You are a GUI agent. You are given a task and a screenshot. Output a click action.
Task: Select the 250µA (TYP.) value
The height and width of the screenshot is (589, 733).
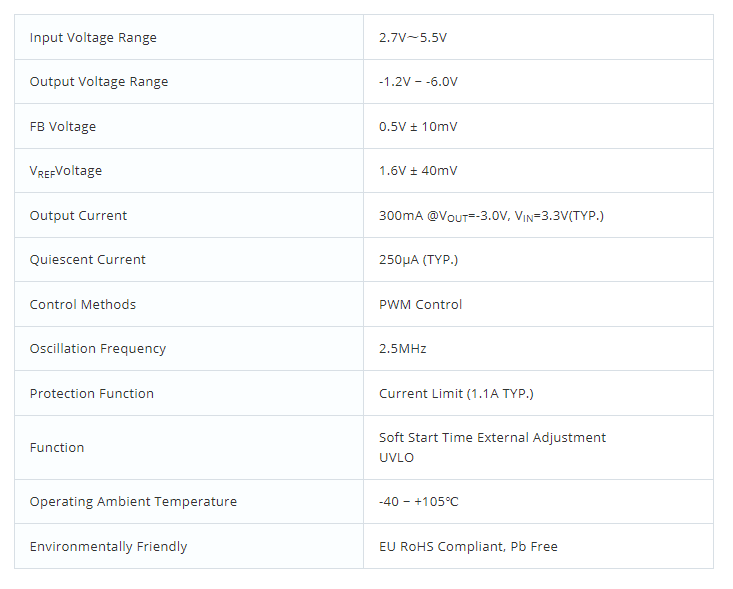(x=418, y=260)
